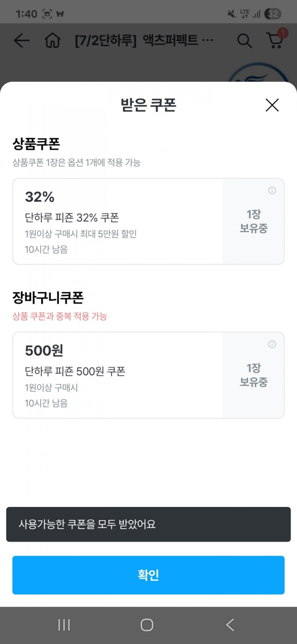Select the 단하루 피존 500원 쿠폰 card
297x644 pixels.
click(117, 375)
